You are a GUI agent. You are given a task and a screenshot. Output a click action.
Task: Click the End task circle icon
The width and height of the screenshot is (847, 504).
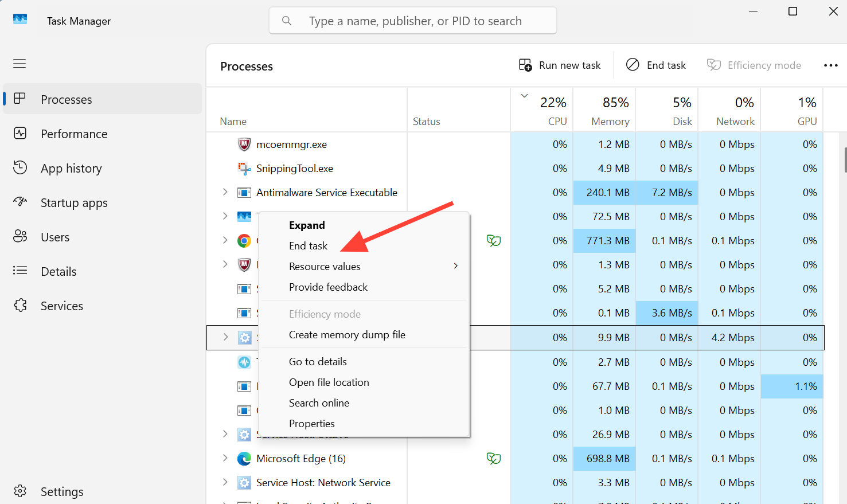coord(633,65)
